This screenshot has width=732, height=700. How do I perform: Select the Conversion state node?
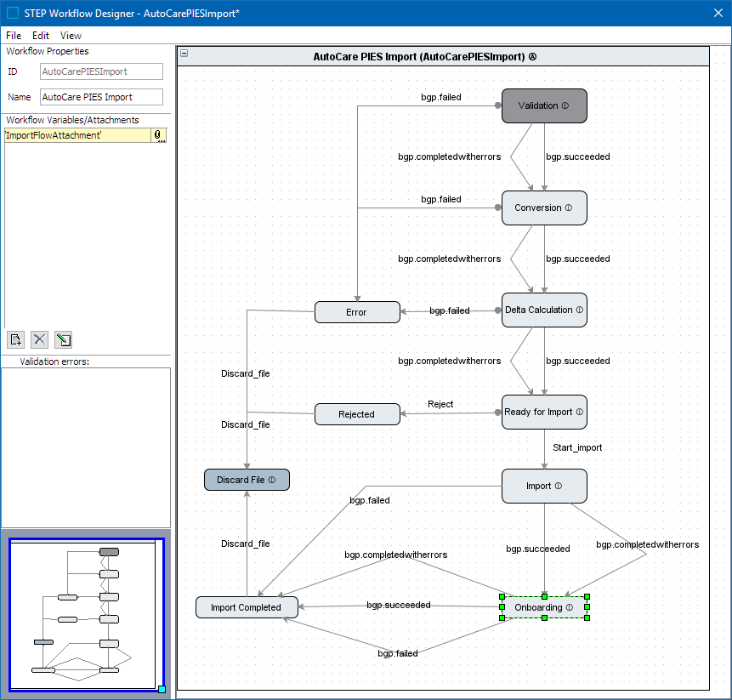(544, 208)
